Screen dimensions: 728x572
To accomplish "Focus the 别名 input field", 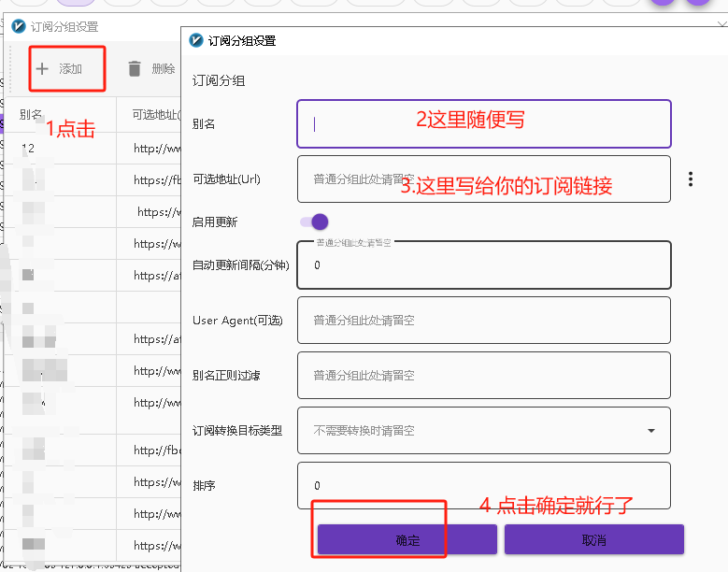I will pyautogui.click(x=484, y=124).
